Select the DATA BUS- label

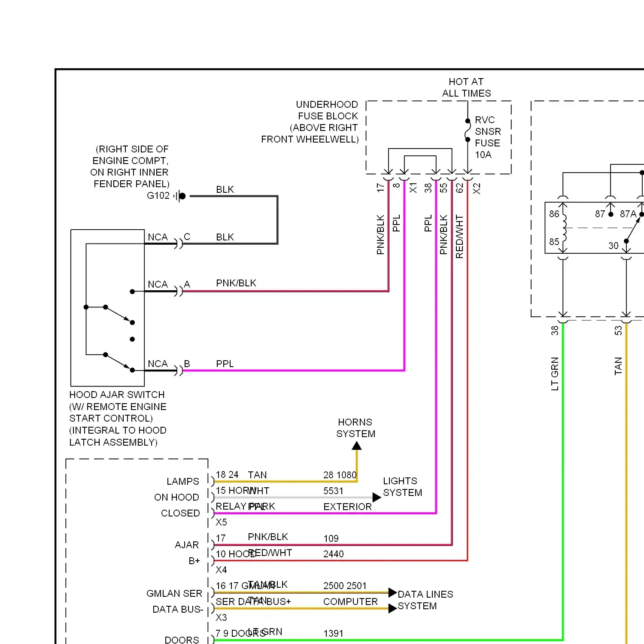(x=178, y=609)
